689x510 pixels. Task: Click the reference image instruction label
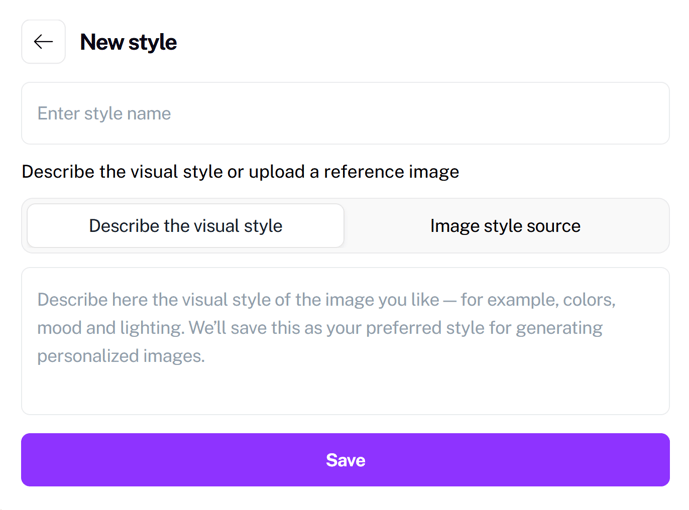[240, 172]
